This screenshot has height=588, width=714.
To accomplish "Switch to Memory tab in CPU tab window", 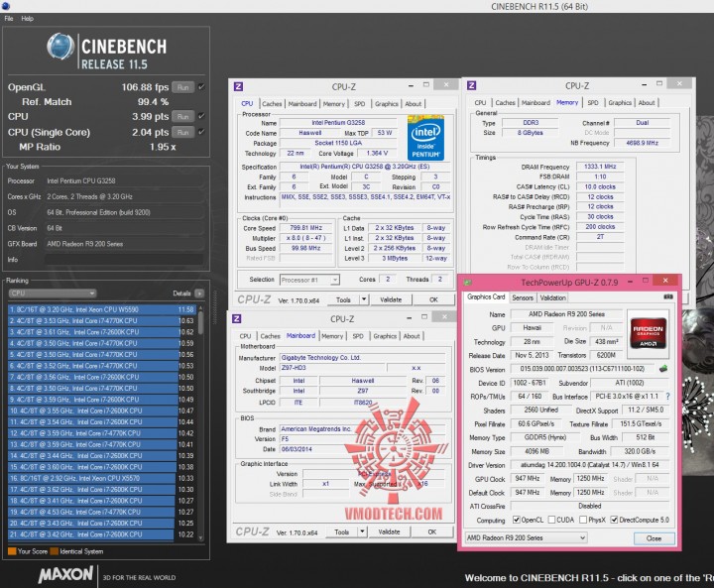I will [334, 104].
